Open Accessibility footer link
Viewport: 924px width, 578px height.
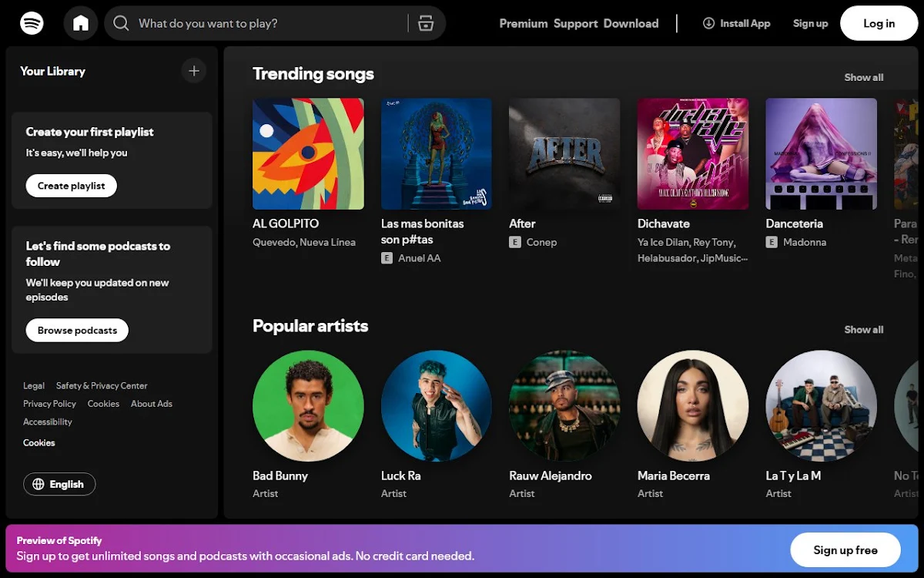[x=48, y=422]
